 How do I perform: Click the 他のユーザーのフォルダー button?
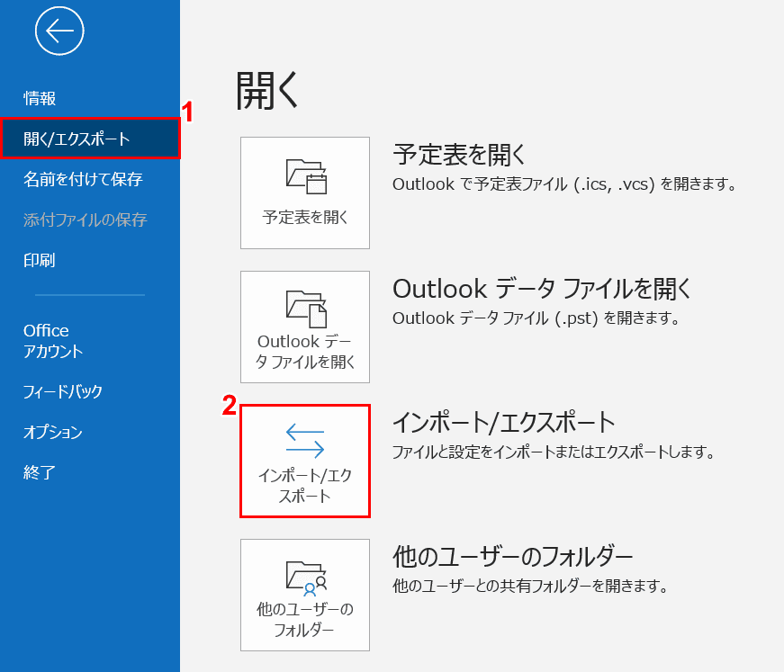(x=305, y=595)
